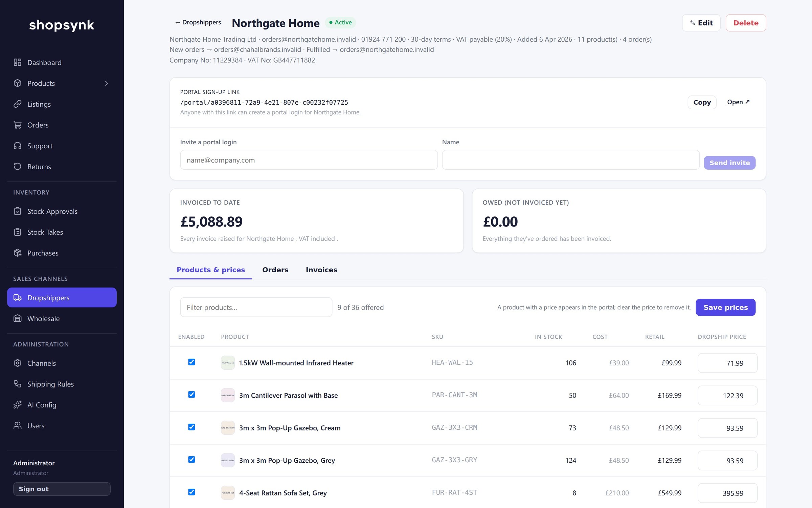Select the Products & prices tab
Image resolution: width=812 pixels, height=508 pixels.
(211, 270)
